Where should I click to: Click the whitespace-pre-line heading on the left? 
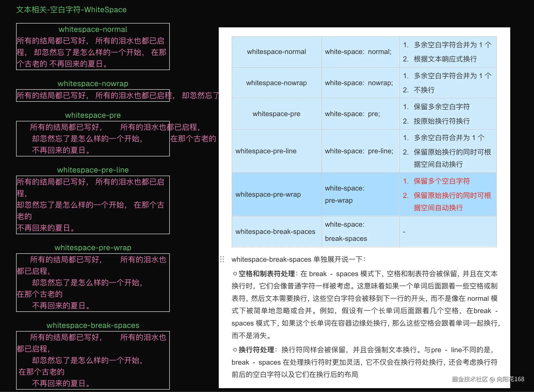point(93,170)
